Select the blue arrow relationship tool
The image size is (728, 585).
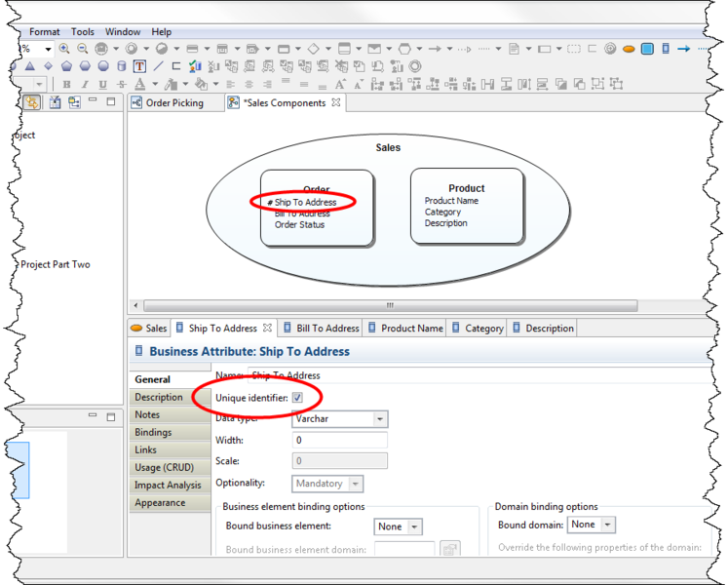click(x=683, y=49)
